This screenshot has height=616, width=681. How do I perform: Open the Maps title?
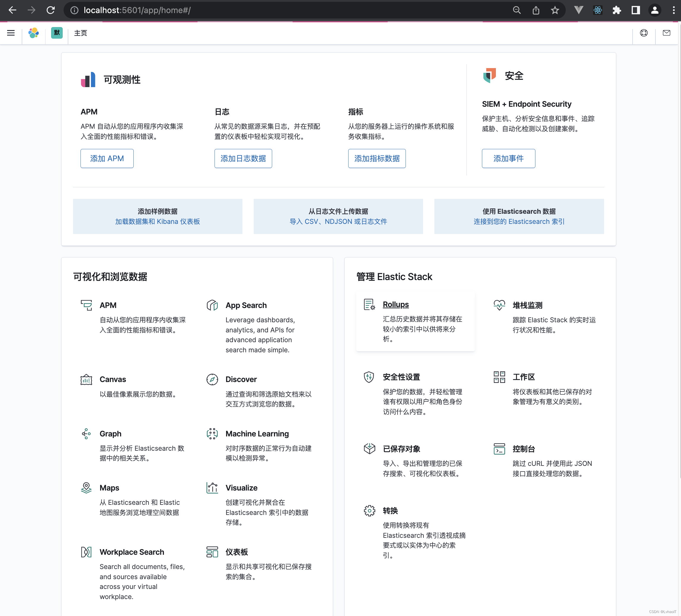(109, 488)
